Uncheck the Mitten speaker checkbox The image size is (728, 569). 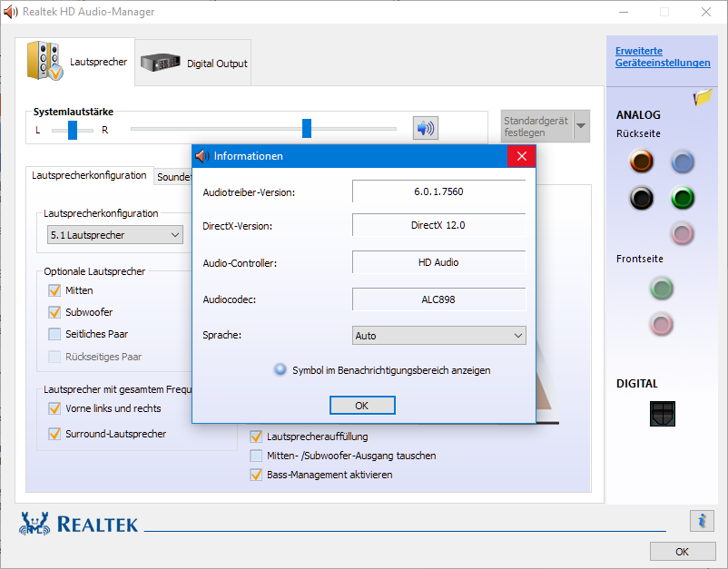coord(54,290)
